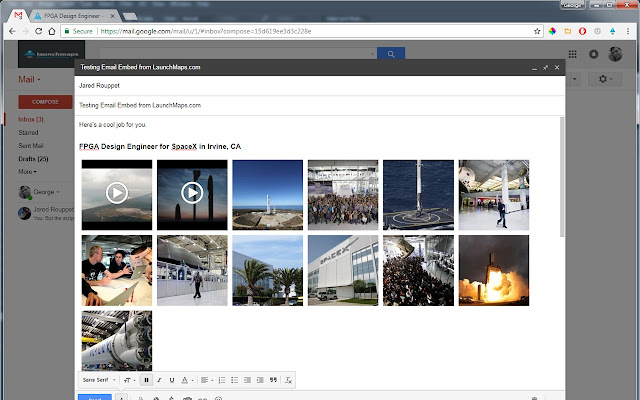Select the crowd in mission control image

point(418,270)
